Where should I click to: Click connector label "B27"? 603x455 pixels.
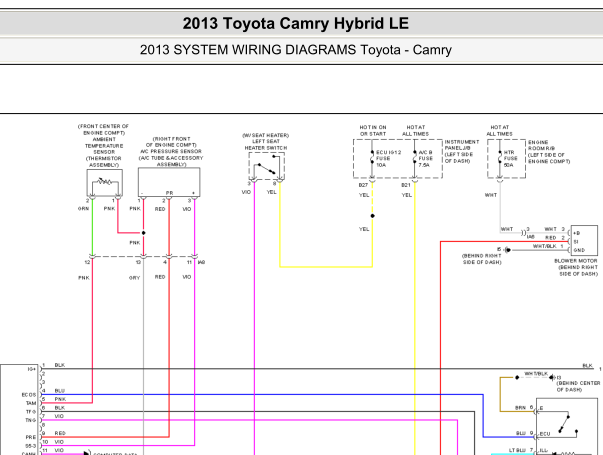pos(363,185)
